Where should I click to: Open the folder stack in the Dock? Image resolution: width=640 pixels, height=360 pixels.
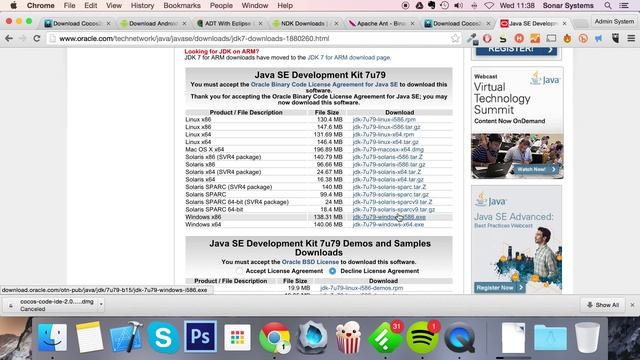[x=550, y=338]
